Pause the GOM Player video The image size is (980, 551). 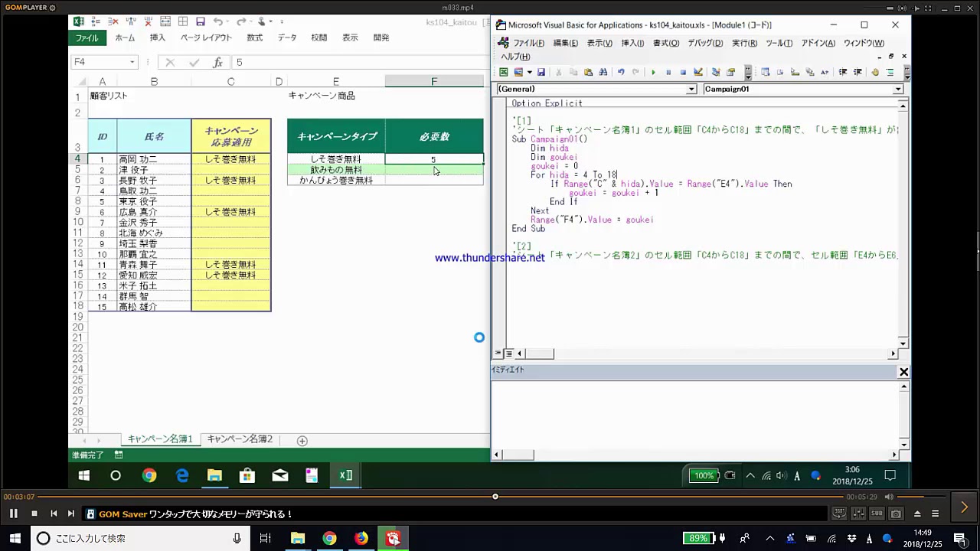coord(13,514)
